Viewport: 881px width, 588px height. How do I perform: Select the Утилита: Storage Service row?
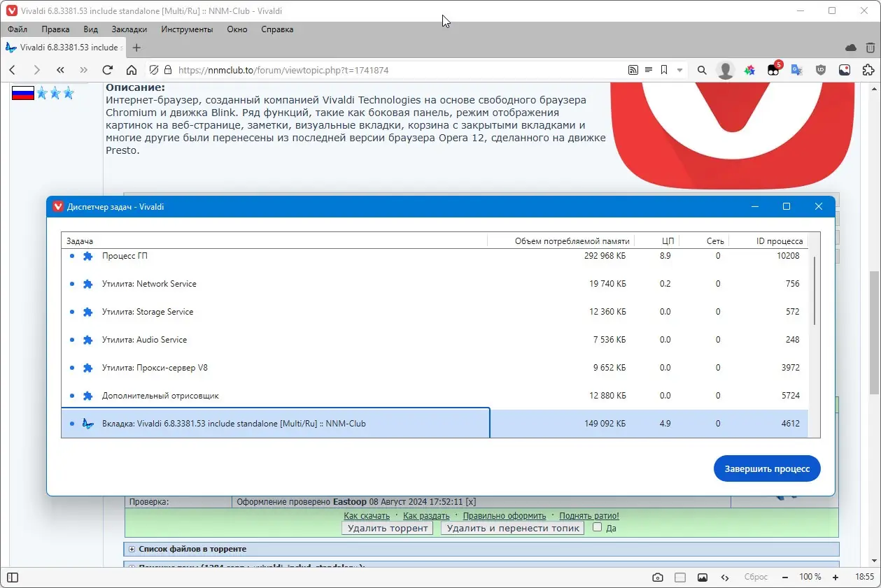click(x=435, y=312)
